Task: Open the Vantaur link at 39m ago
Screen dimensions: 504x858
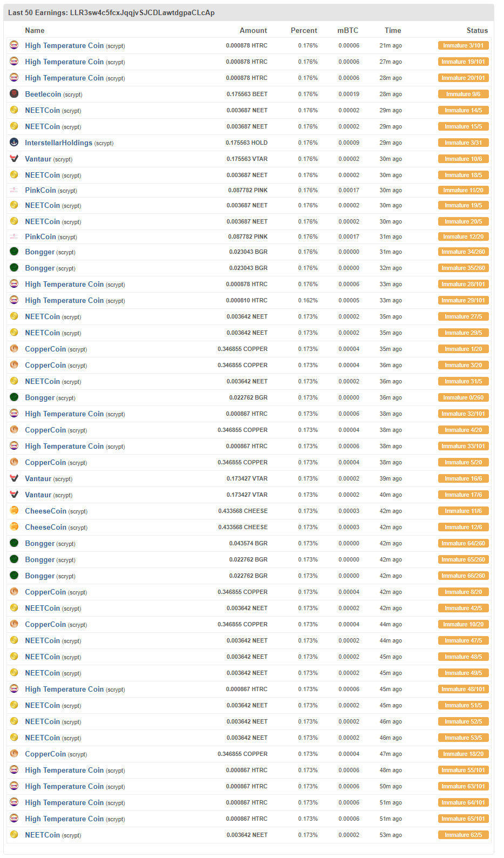Action: [x=38, y=478]
